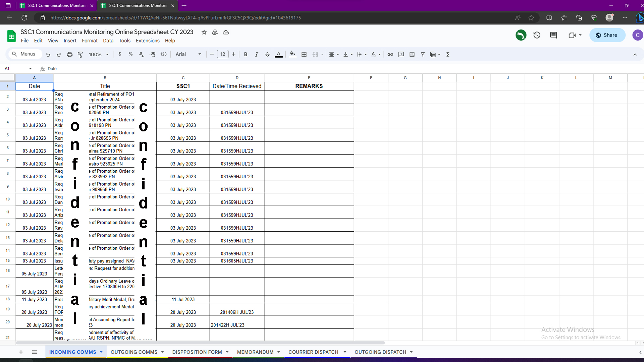This screenshot has height=362, width=644.
Task: Open the Extensions menu
Action: point(147,41)
